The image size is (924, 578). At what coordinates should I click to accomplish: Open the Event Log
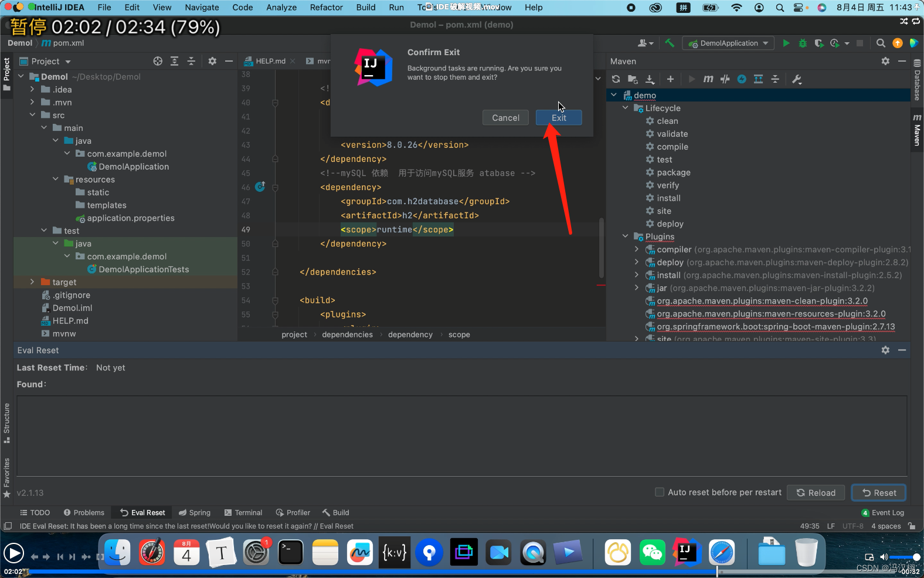pyautogui.click(x=883, y=512)
